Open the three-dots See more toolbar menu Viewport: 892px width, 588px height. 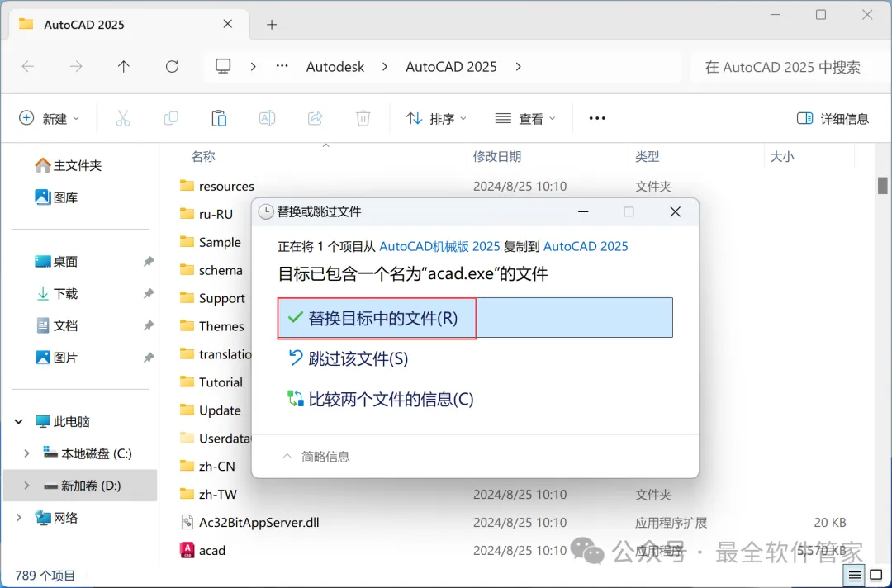click(597, 118)
